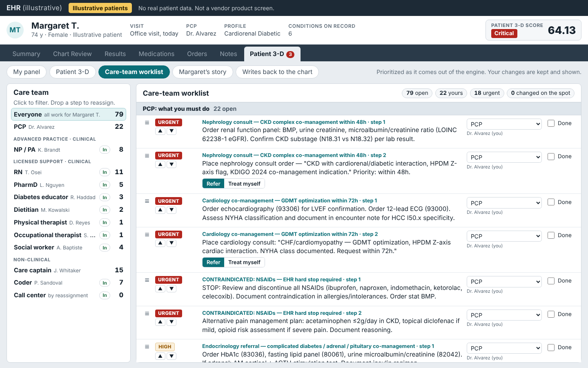Toggle Coder P. Sandoval In badge
Image resolution: width=588 pixels, height=368 pixels.
pos(105,283)
